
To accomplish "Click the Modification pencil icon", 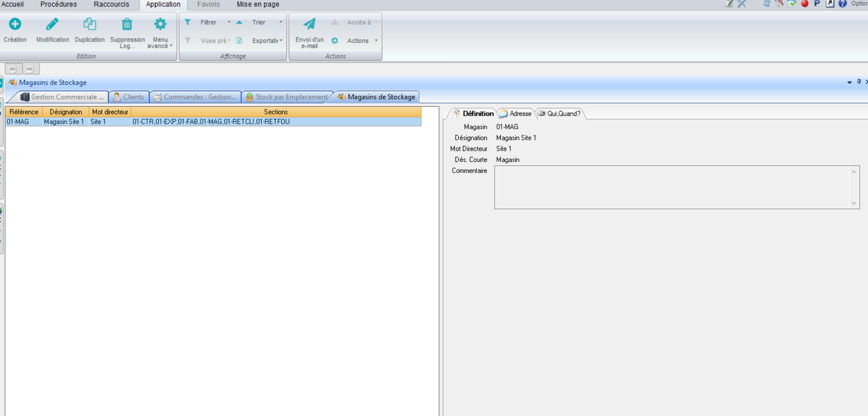I will [52, 24].
